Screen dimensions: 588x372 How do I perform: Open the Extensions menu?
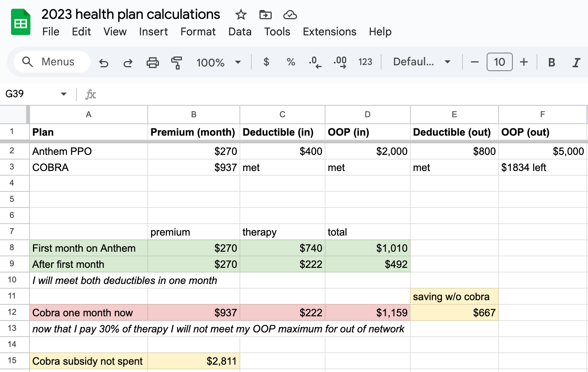pos(329,32)
